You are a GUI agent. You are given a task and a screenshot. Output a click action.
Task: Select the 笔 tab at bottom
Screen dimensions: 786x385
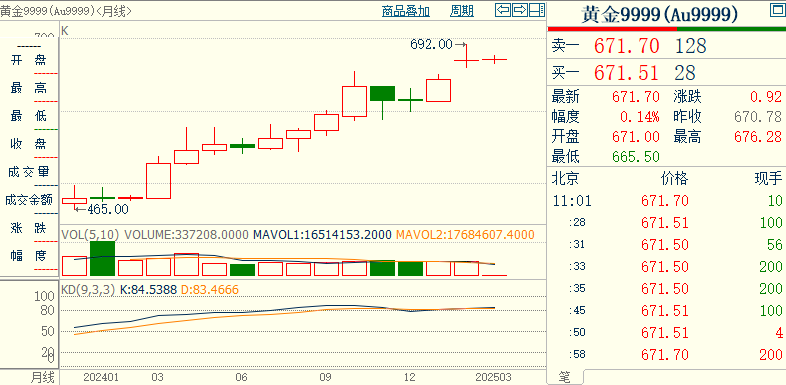[564, 377]
